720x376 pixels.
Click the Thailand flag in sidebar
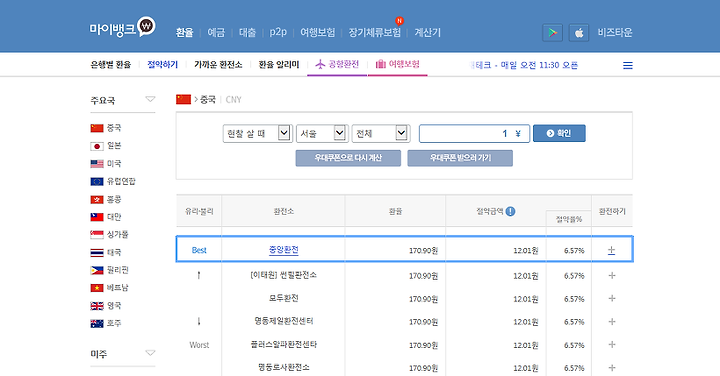click(x=97, y=253)
